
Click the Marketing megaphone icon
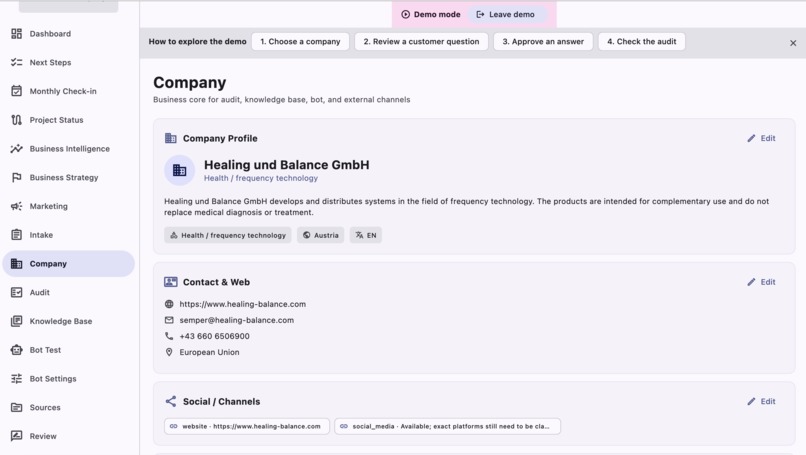tap(16, 207)
